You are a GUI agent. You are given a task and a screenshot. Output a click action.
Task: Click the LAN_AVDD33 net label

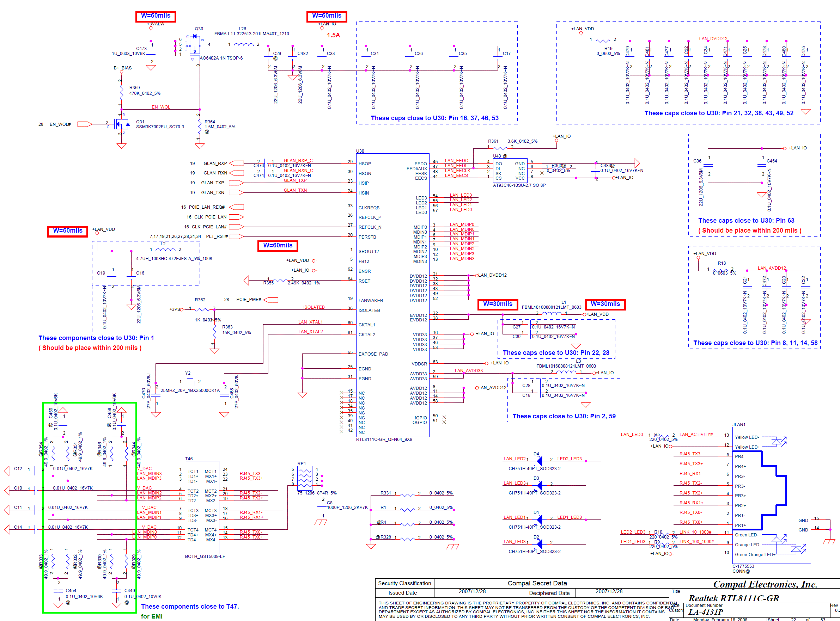(x=468, y=370)
